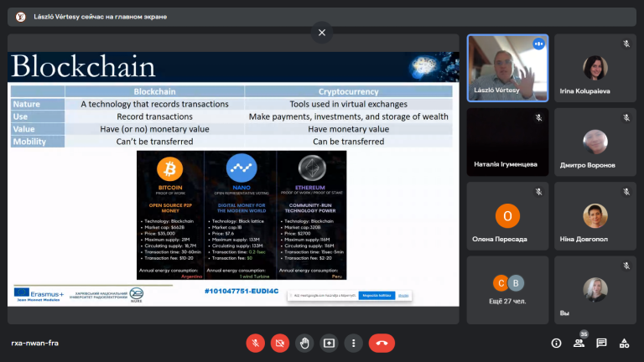The image size is (644, 362).
Task: Select Ніна Довгопол participant tile
Action: tap(595, 216)
